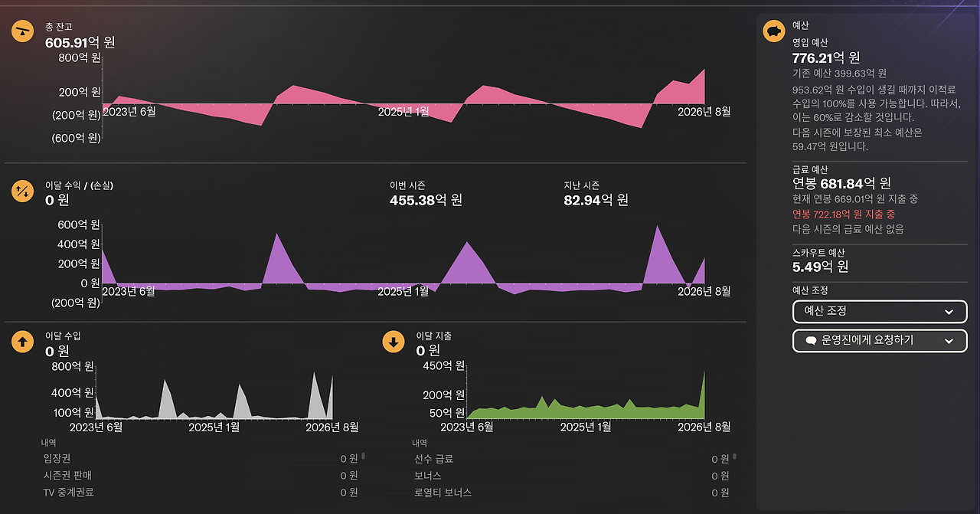Click the up-arrow icon beside 이달 수입
The width and height of the screenshot is (980, 514).
coord(21,342)
